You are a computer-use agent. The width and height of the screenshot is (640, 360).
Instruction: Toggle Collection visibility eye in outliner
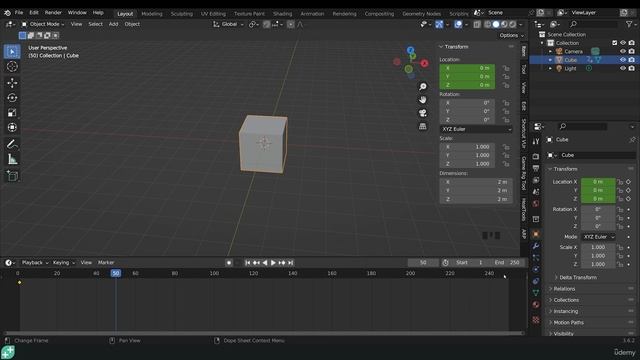[623, 43]
